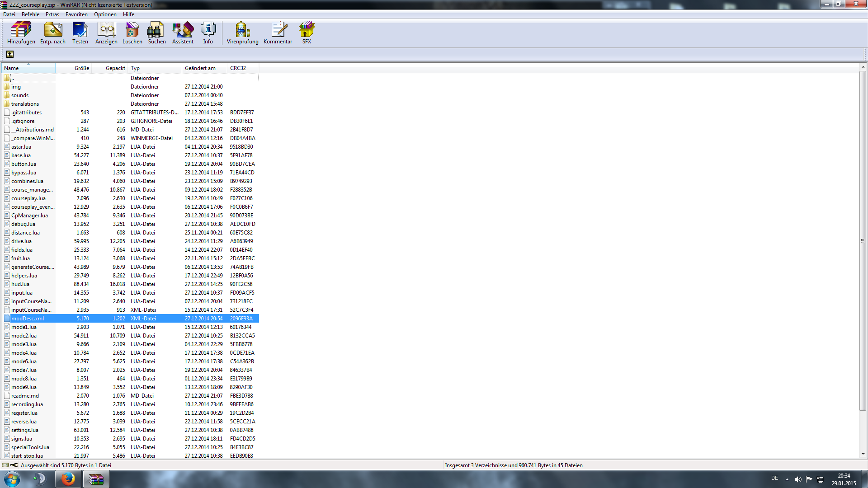Click WinRAR taskbar button
The image size is (868, 488).
click(x=96, y=479)
